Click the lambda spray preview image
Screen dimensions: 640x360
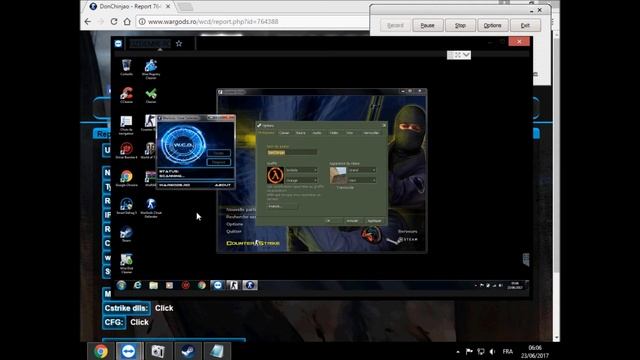(276, 176)
